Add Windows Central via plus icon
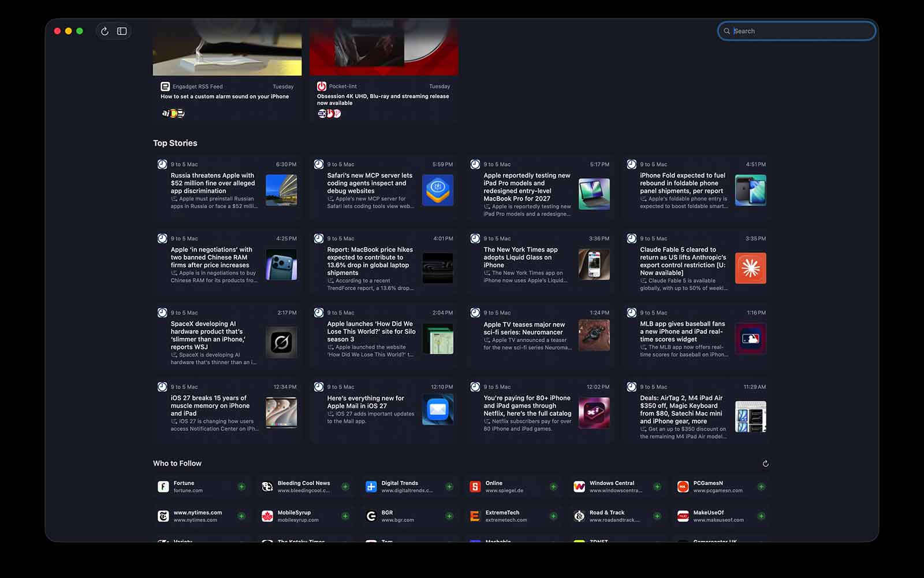The width and height of the screenshot is (924, 578). 657,487
